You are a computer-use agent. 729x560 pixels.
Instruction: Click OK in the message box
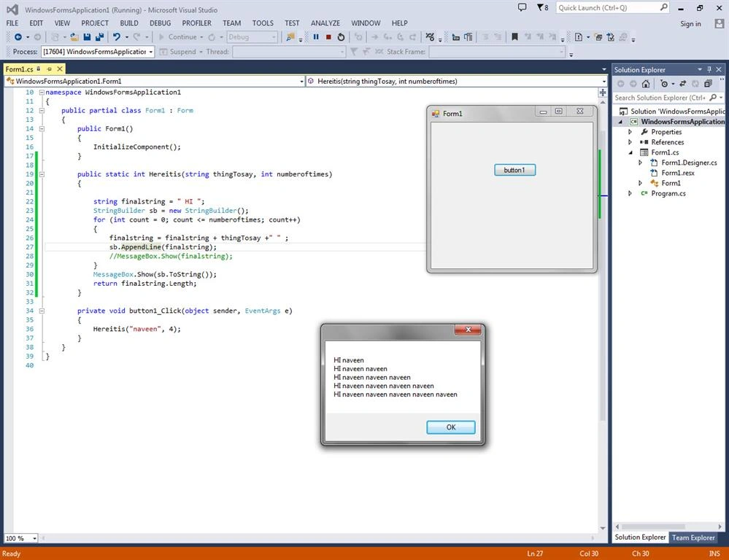coord(450,427)
